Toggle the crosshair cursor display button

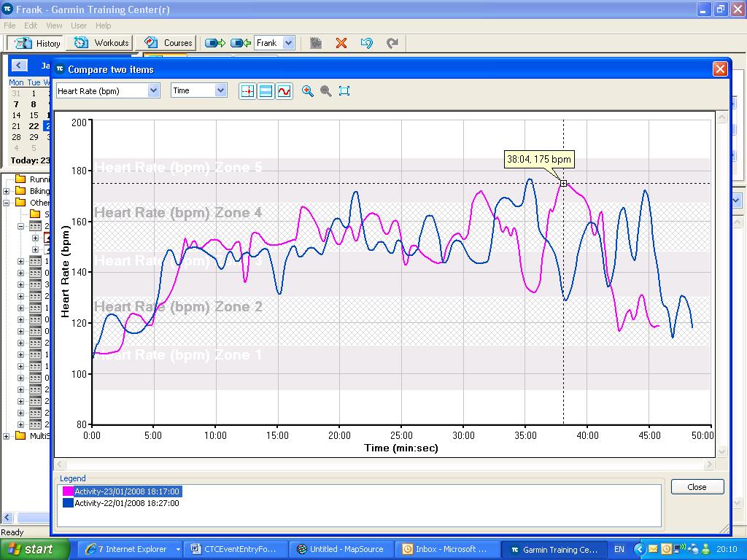pos(248,91)
